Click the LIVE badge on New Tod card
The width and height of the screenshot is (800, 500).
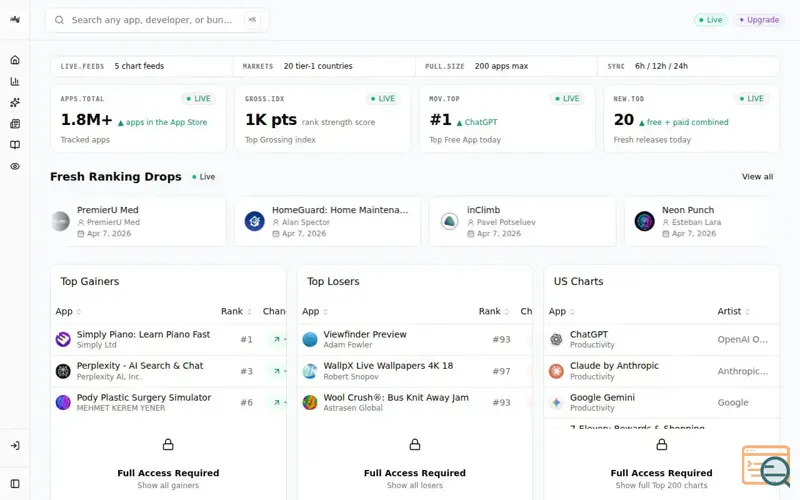click(x=752, y=98)
